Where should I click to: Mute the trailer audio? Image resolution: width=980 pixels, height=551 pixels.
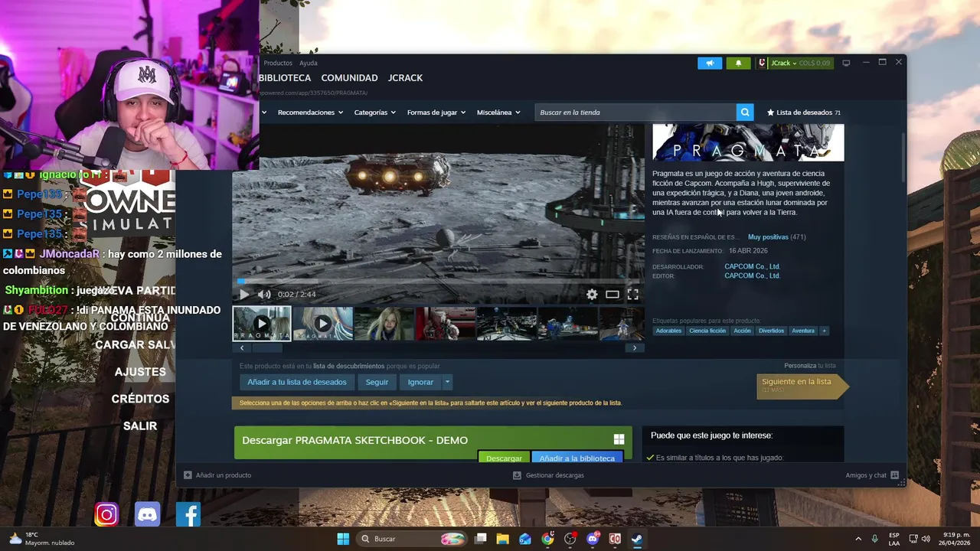[264, 294]
